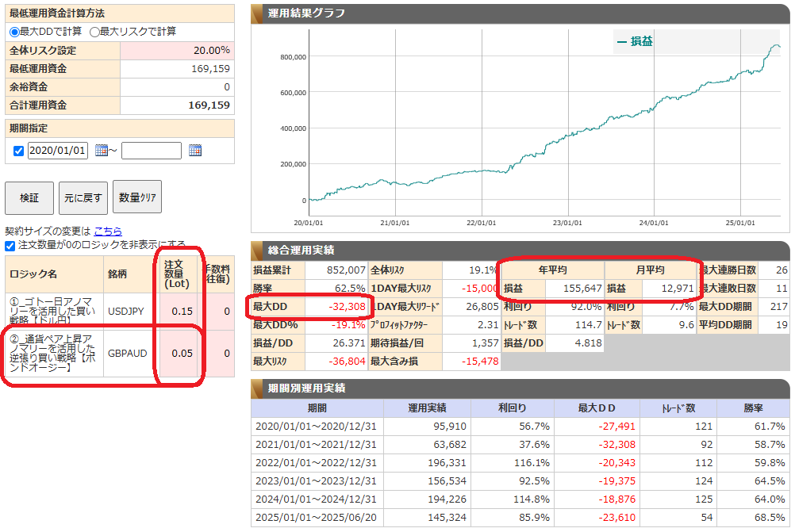The width and height of the screenshot is (795, 532).
Task: Edit the USDJPY lot quantity 0.15 field
Action: [180, 311]
